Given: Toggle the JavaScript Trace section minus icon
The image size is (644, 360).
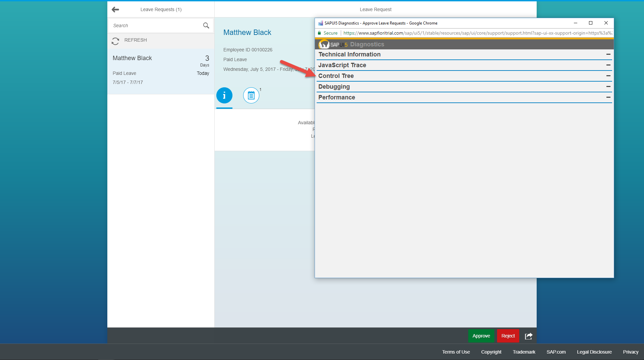Looking at the screenshot, I should tap(608, 65).
